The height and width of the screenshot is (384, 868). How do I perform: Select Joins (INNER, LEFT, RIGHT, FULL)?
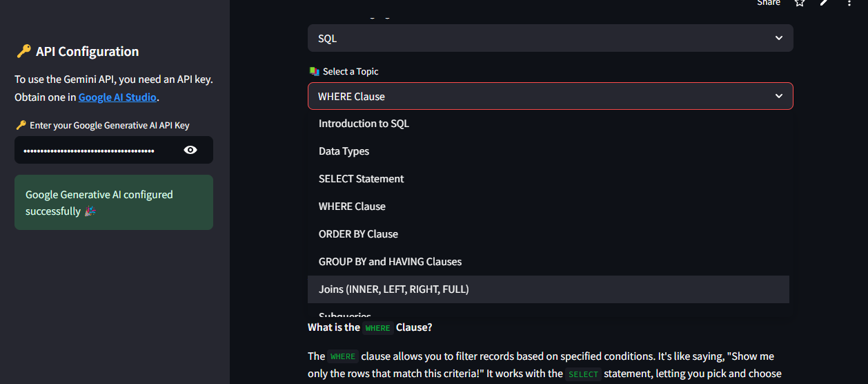click(394, 289)
